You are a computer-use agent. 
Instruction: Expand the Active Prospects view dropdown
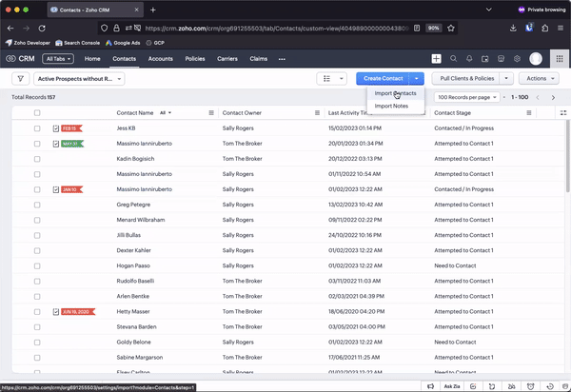(80, 79)
